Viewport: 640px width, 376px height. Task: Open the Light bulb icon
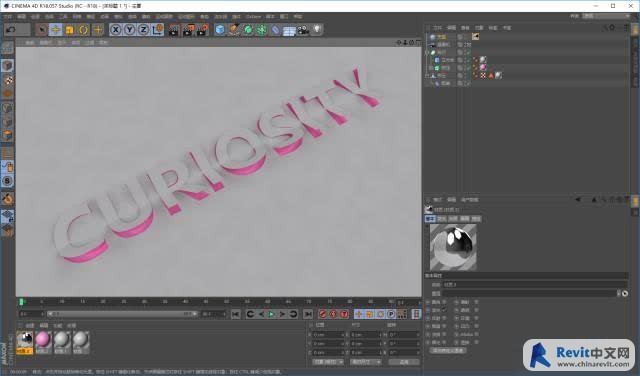pyautogui.click(x=317, y=29)
